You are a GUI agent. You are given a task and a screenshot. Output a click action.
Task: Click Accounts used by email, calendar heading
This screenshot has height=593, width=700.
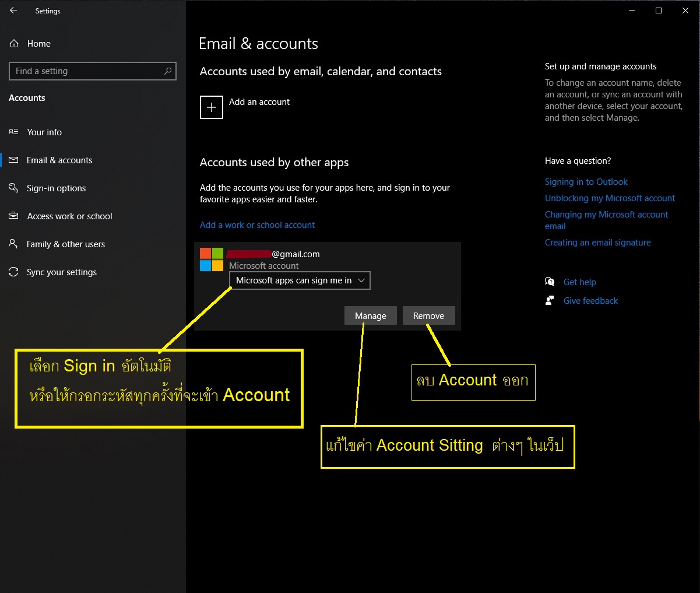pyautogui.click(x=321, y=71)
